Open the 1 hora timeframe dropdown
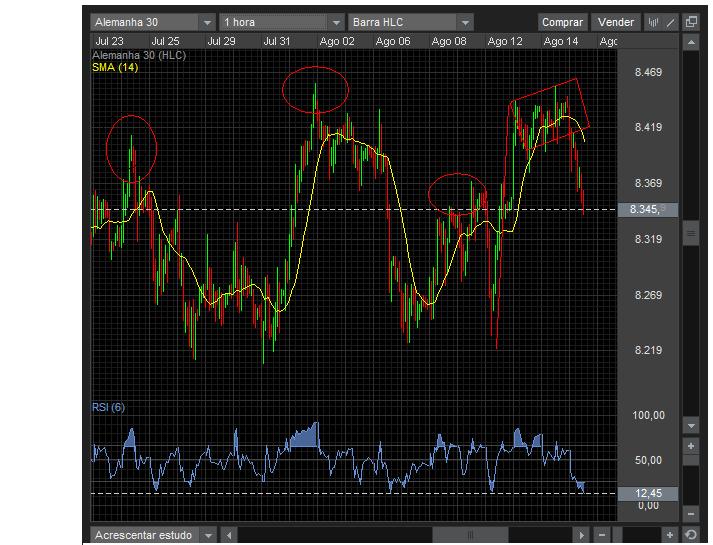 [281, 22]
